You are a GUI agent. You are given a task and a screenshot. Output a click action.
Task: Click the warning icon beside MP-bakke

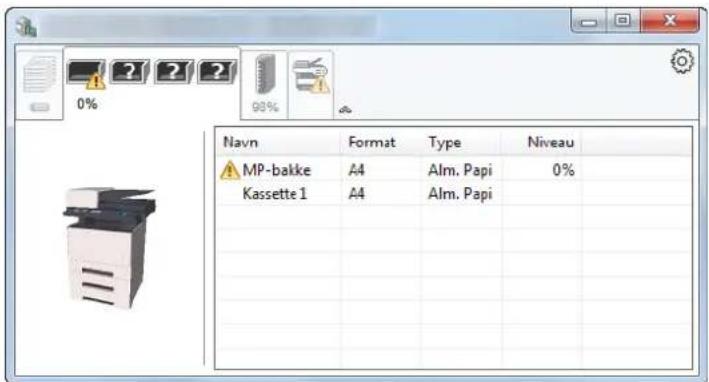[x=230, y=170]
